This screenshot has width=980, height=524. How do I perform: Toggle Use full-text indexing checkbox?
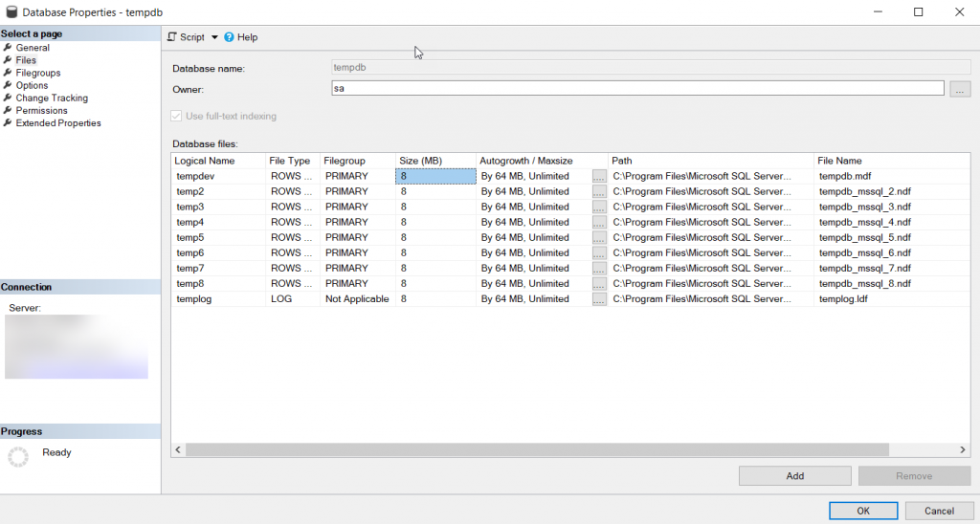[176, 116]
